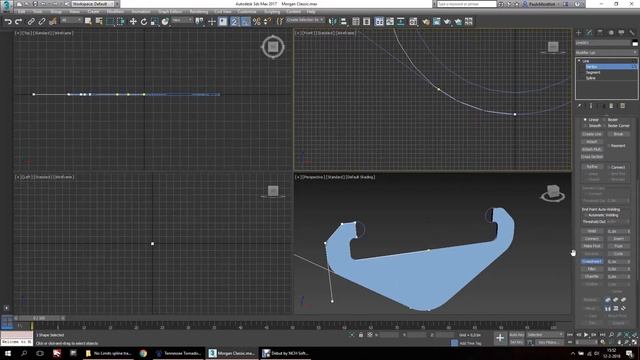Open the Material Editor
Viewport: 640px width, 360px height.
pos(413,21)
